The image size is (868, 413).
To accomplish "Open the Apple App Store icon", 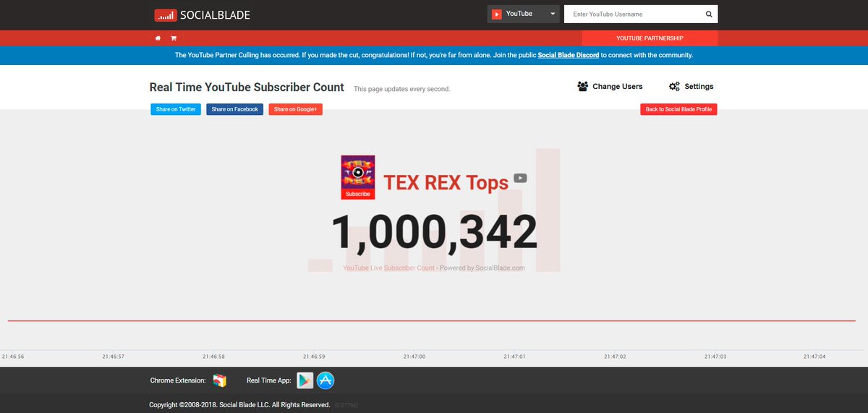I will pyautogui.click(x=325, y=380).
